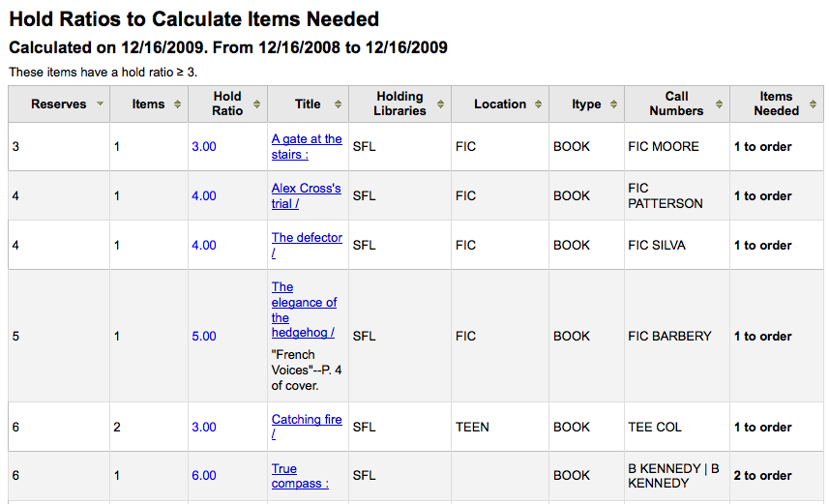Open the 'True compass' title link
Image resolution: width=829 pixels, height=504 pixels.
coord(300,476)
